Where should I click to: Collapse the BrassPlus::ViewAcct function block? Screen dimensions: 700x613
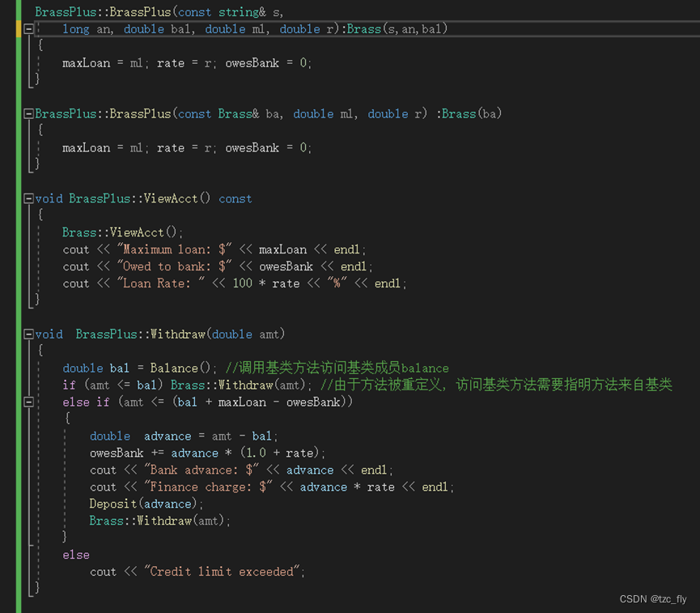point(28,198)
